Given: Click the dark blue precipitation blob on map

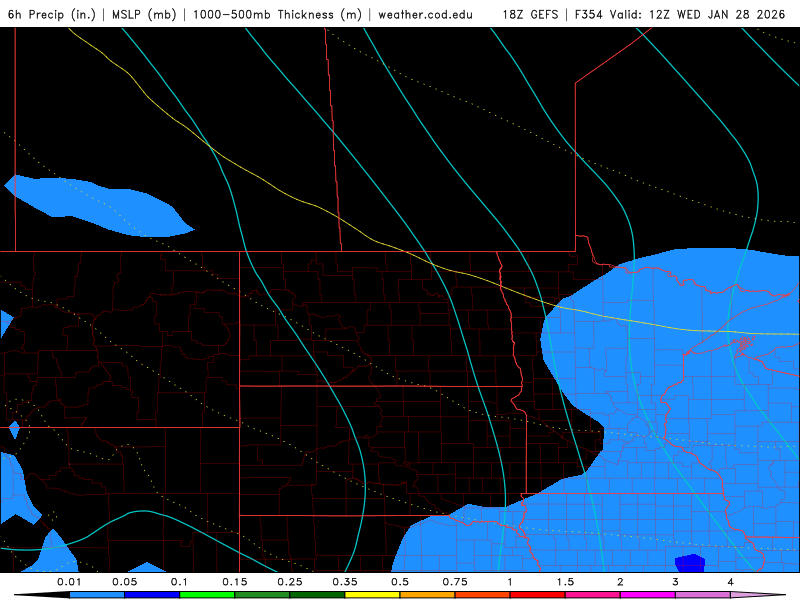Looking at the screenshot, I should (x=690, y=563).
